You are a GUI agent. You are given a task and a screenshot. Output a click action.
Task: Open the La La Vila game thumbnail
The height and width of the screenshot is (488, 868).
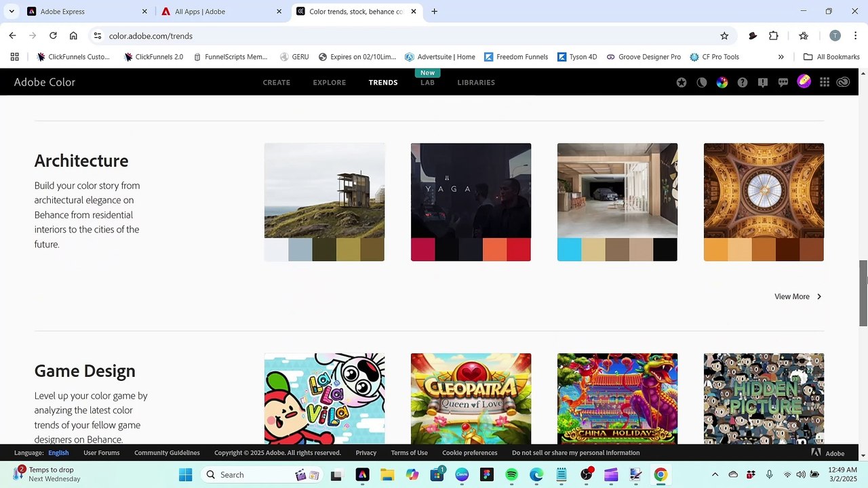(324, 399)
